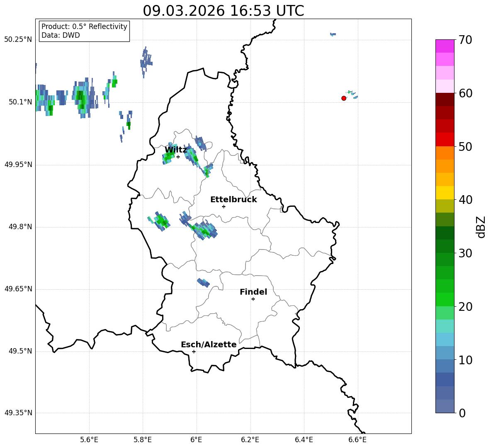Click the dBZ colorbar axis label
Screen dimensions: 491x448
(x=481, y=227)
